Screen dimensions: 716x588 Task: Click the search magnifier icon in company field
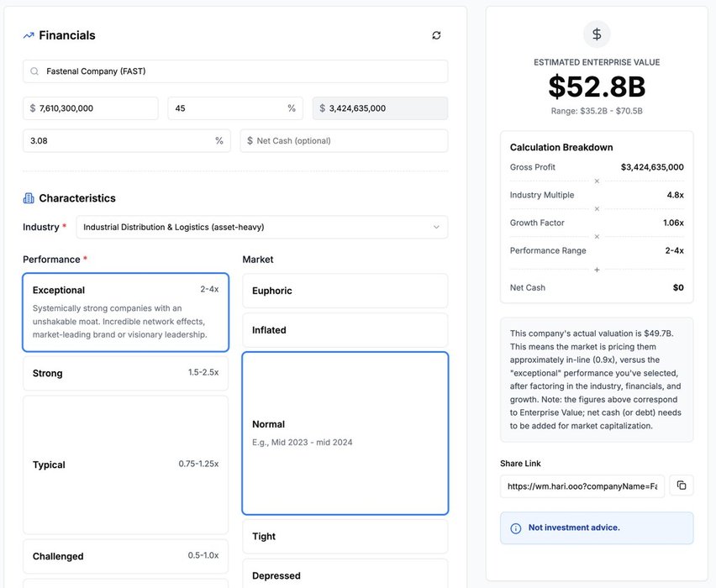(34, 71)
